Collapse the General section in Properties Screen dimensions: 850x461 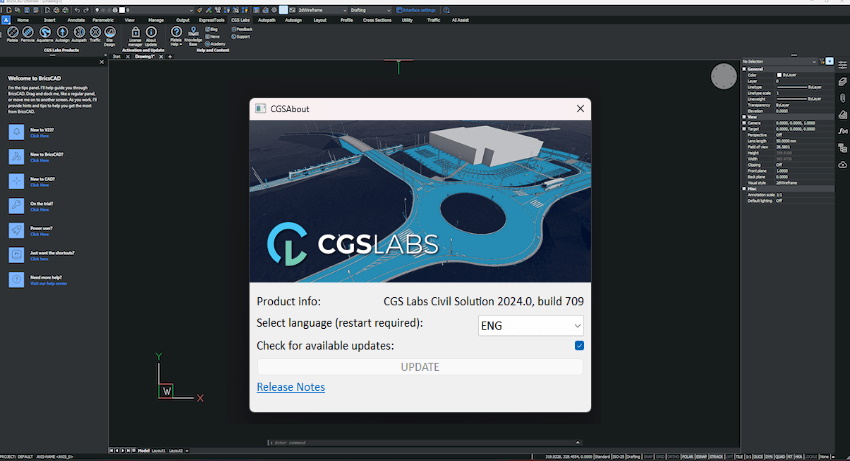point(744,69)
